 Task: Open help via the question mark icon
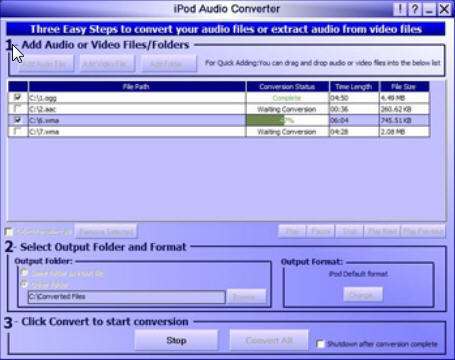(x=414, y=9)
